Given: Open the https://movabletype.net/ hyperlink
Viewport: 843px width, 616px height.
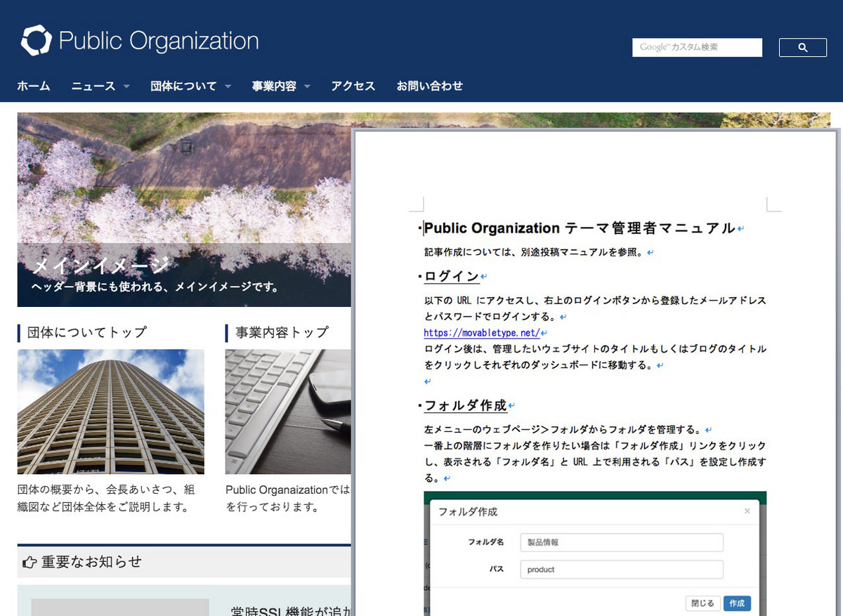Looking at the screenshot, I should [x=481, y=333].
